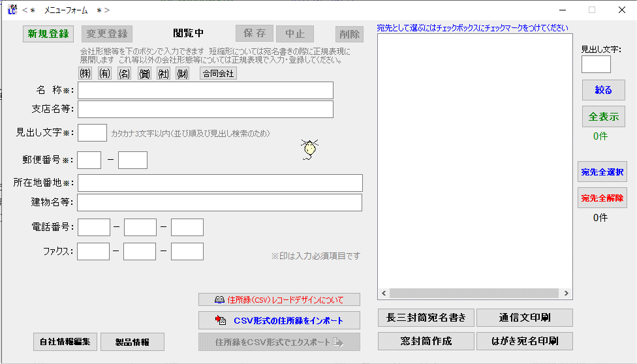Screen dimensions: 637x364
Task: Click the mouse mascot icon
Action: pyautogui.click(x=309, y=149)
